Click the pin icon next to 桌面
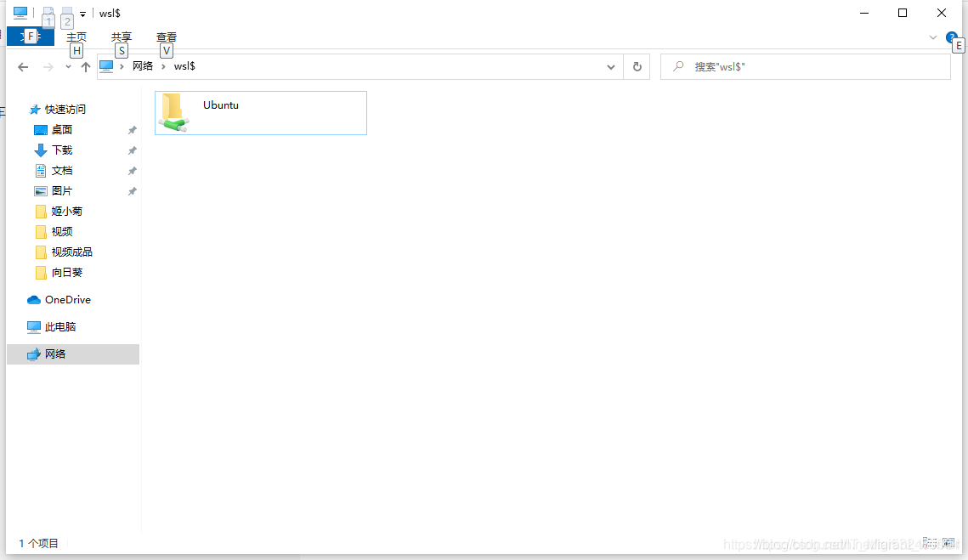Screen dimensions: 968x560 click(132, 130)
